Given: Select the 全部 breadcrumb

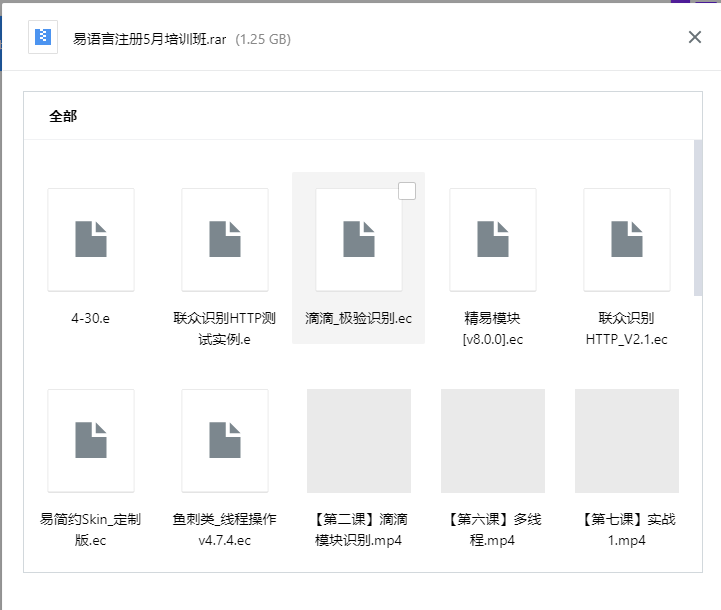Looking at the screenshot, I should (x=63, y=116).
